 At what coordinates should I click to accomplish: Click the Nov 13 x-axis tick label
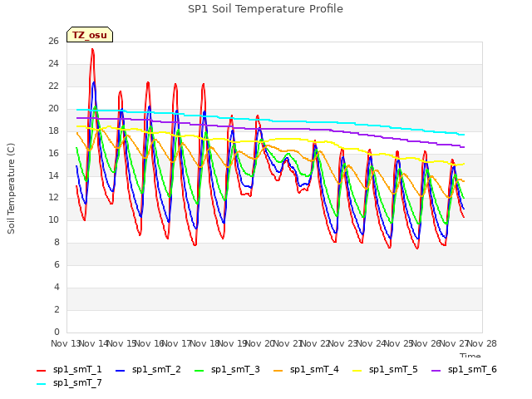point(66,343)
